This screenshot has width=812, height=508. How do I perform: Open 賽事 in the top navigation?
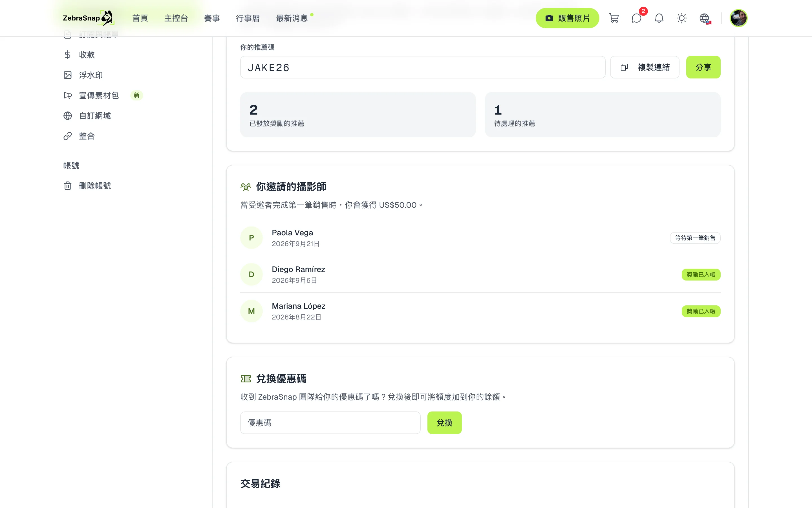point(212,18)
